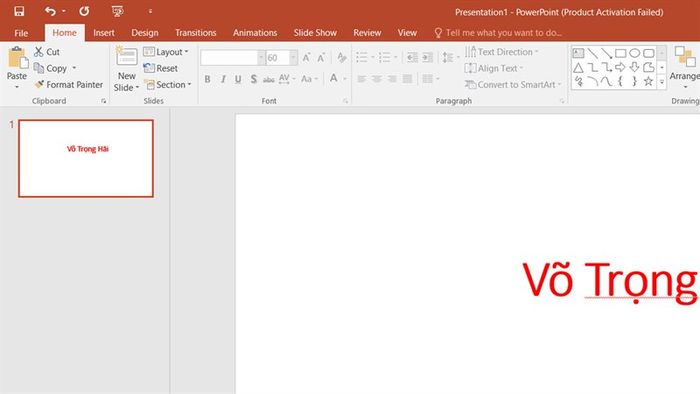This screenshot has width=700, height=394.
Task: Click the font name box
Action: (229, 58)
